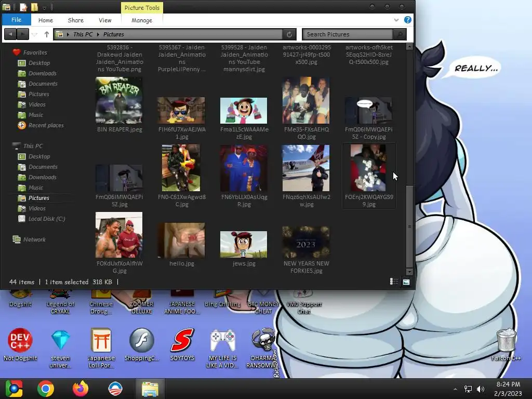532x399 pixels.
Task: Click the Search Pictures input box
Action: click(x=348, y=34)
